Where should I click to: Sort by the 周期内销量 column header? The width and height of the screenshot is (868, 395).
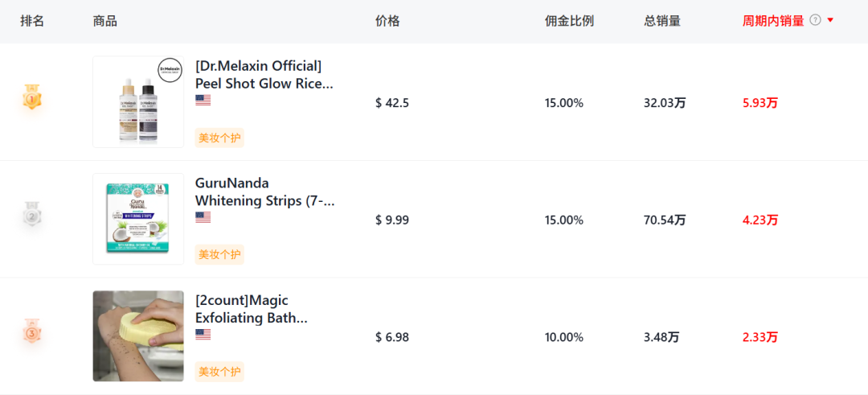773,21
